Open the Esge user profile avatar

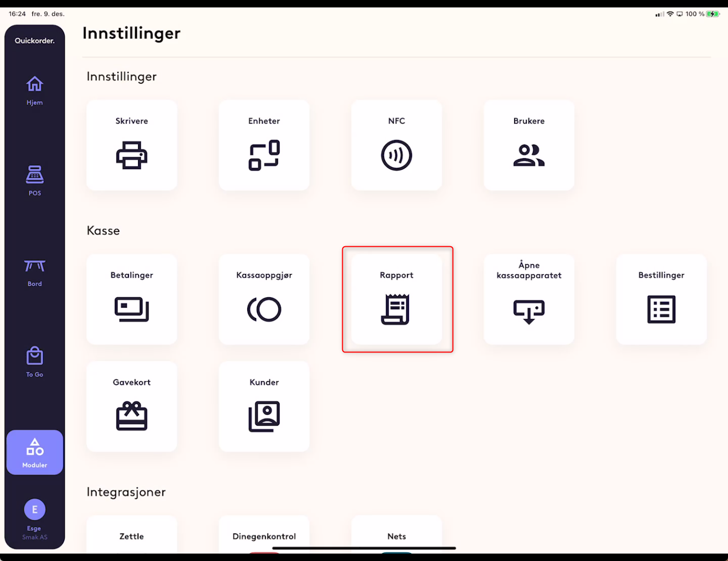click(x=34, y=510)
